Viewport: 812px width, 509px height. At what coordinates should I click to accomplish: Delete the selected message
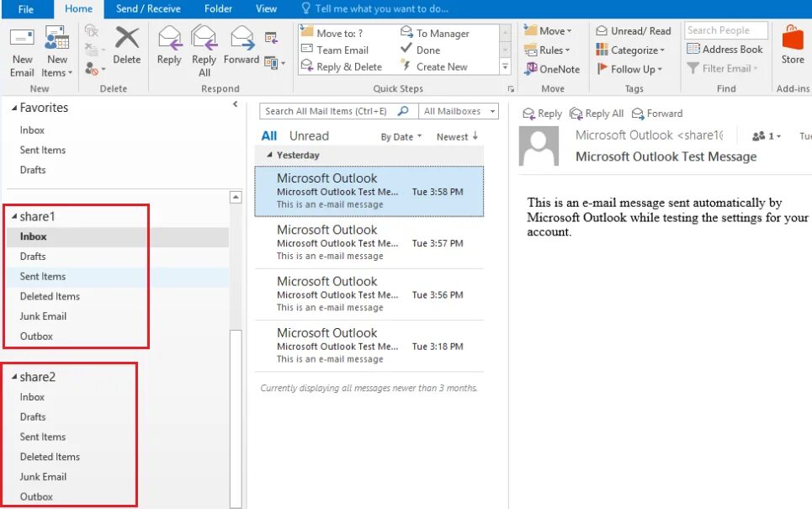127,46
